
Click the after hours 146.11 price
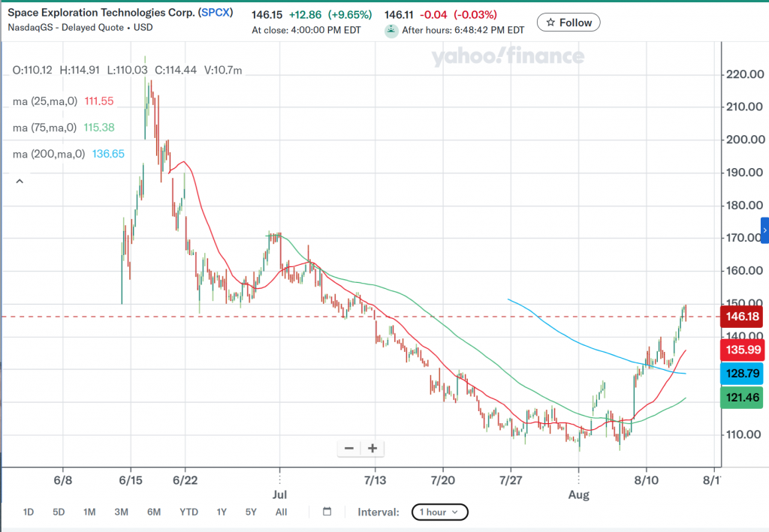tap(399, 15)
